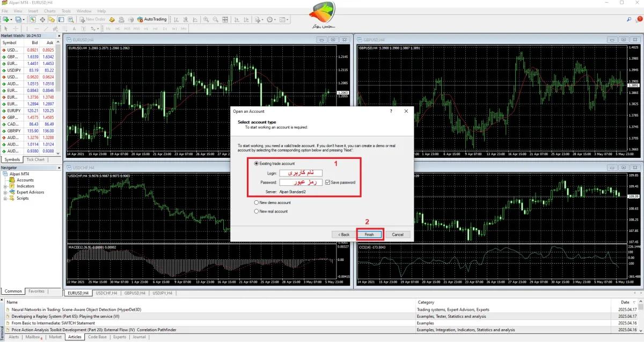
Task: Click inside the Login input field
Action: pyautogui.click(x=301, y=173)
